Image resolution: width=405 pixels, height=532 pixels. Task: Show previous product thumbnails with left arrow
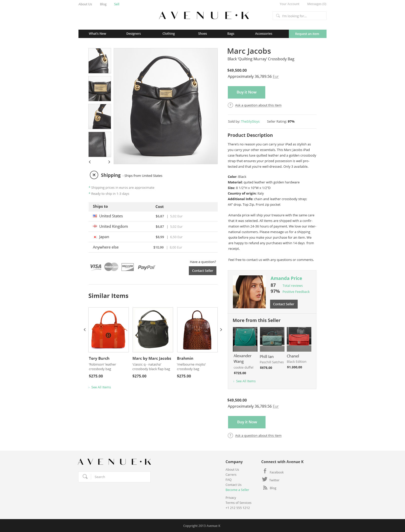(x=90, y=162)
